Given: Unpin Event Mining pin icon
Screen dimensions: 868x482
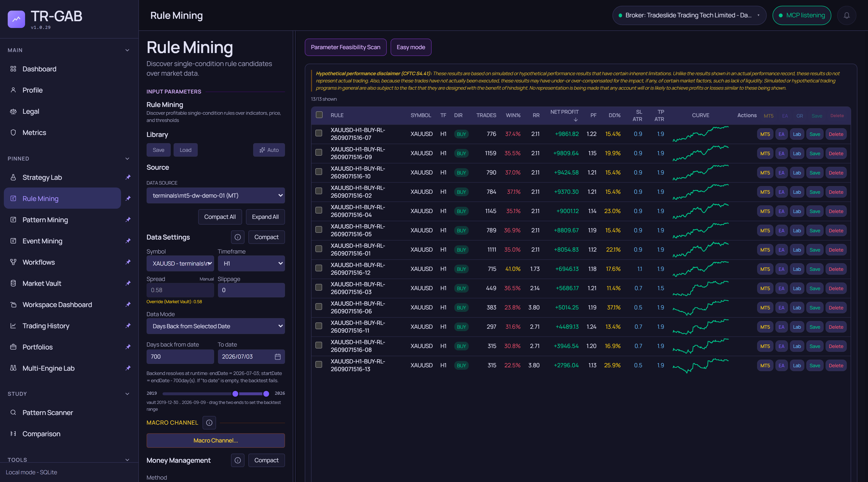Looking at the screenshot, I should 128,241.
